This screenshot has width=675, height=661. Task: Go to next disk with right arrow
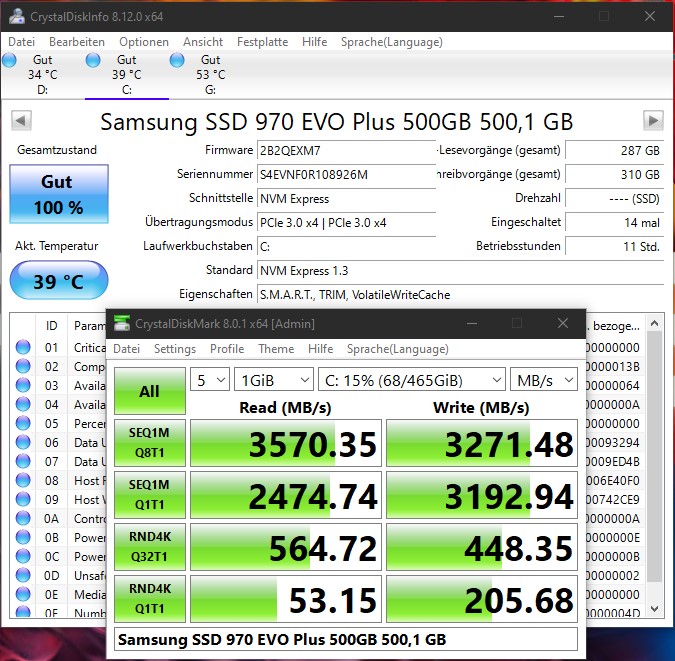tap(653, 120)
